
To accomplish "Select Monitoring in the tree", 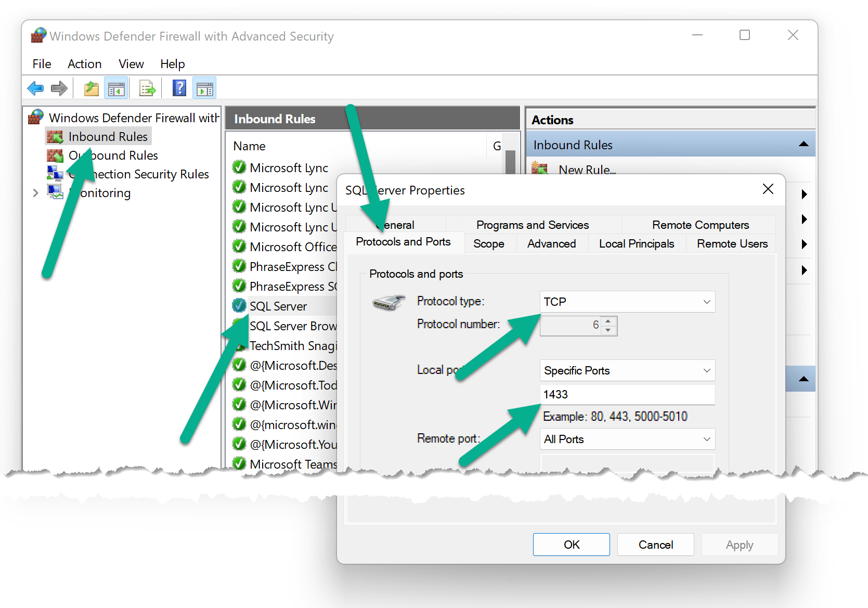I will [89, 193].
